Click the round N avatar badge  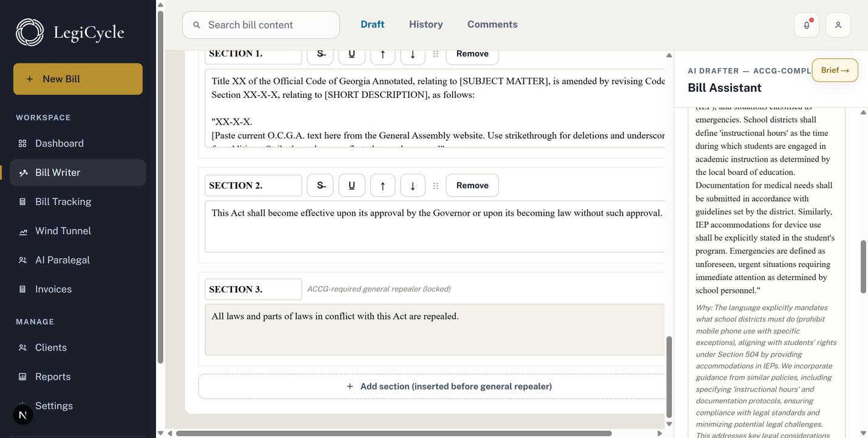coord(23,415)
